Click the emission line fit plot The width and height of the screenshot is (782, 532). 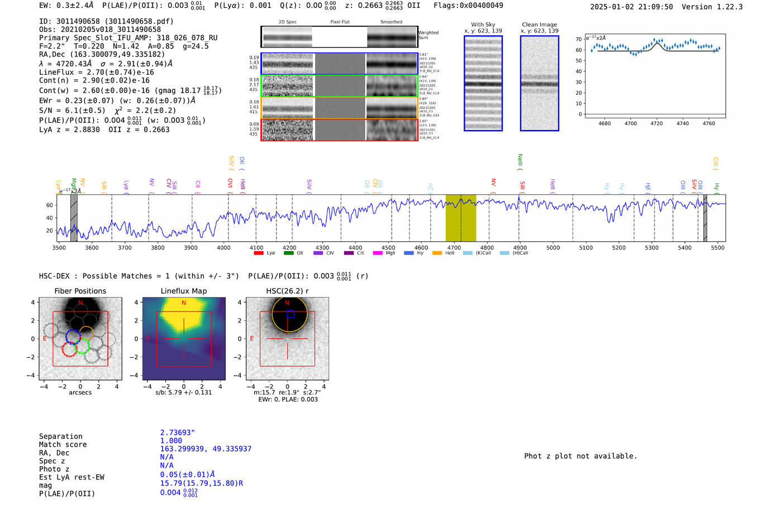[x=655, y=75]
